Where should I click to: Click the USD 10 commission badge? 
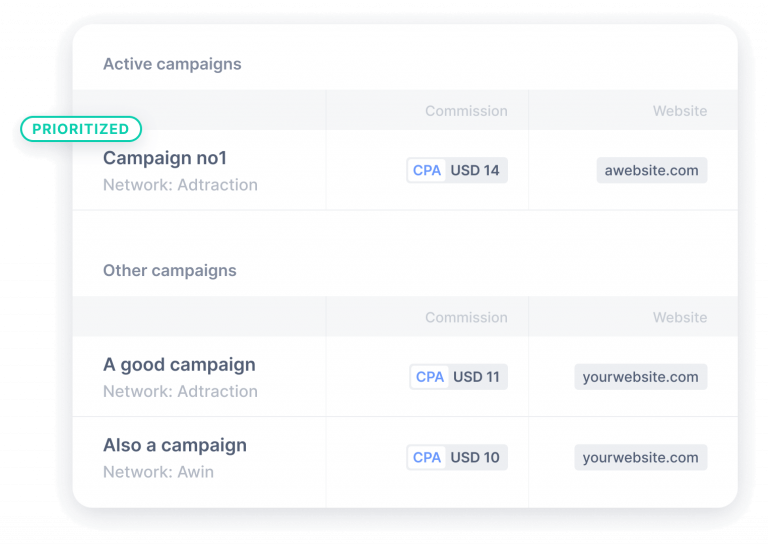(457, 457)
